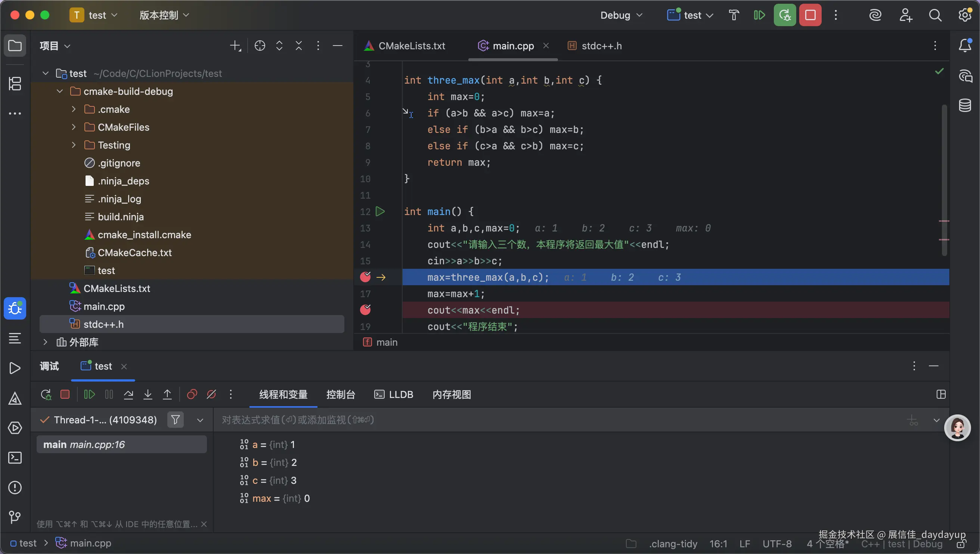Click the editor vertical scrollbar
Screen dimensions: 980x554
[x=944, y=179]
